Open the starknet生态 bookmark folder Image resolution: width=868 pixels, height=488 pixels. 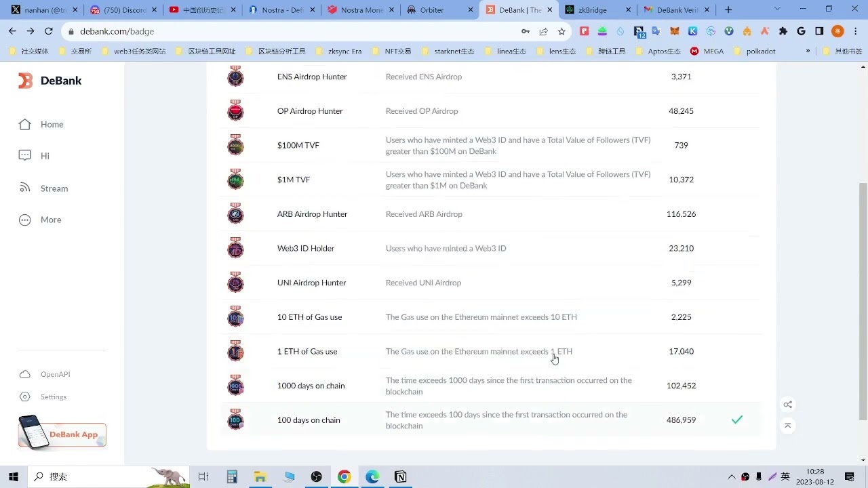[x=448, y=51]
